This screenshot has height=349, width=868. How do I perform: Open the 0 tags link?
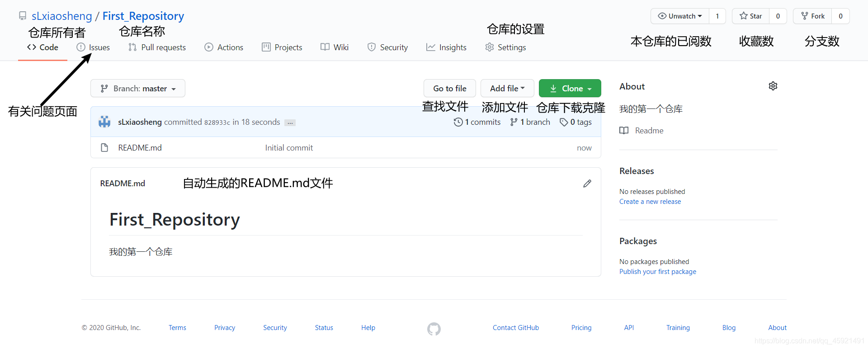pyautogui.click(x=576, y=122)
